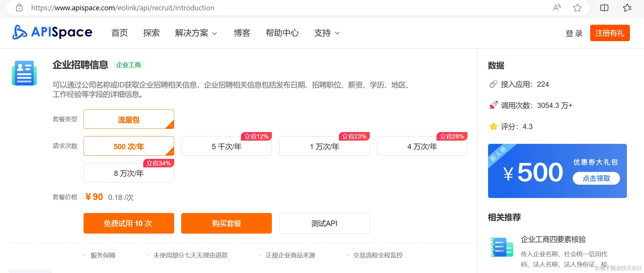Viewport: 644px width, 273px height.
Task: Click the 交易流程全程监控 text
Action: coord(378,255)
